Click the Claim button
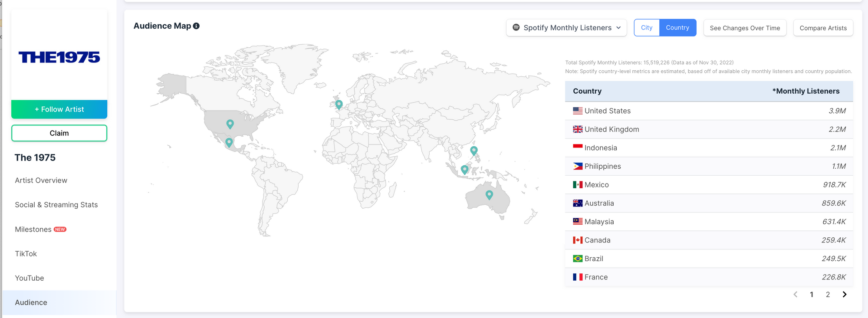Screen dimensions: 868x318 pyautogui.click(x=59, y=133)
